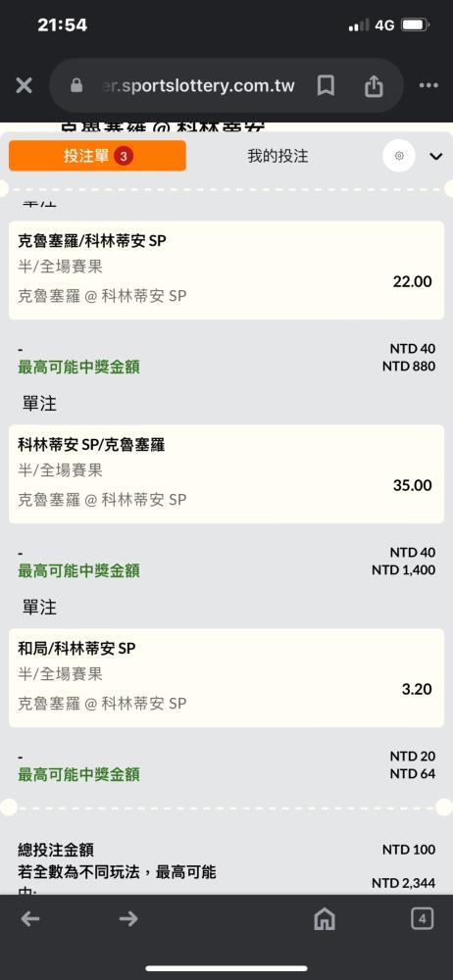453x980 pixels.
Task: Switch to the 投注單 tab
Action: 97,156
